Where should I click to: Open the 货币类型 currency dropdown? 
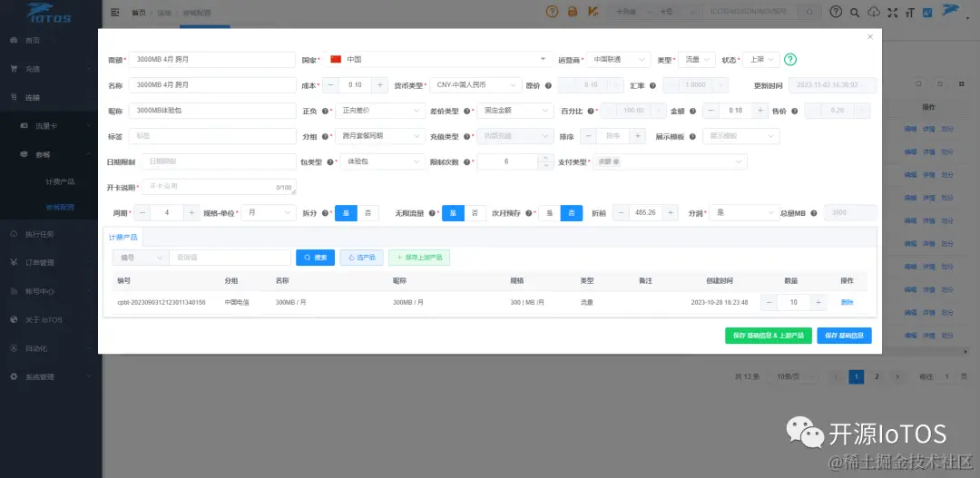coord(475,85)
